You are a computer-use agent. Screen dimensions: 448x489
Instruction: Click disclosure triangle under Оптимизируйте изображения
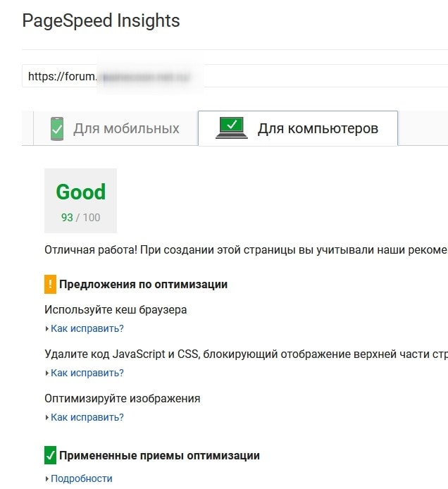pyautogui.click(x=46, y=417)
